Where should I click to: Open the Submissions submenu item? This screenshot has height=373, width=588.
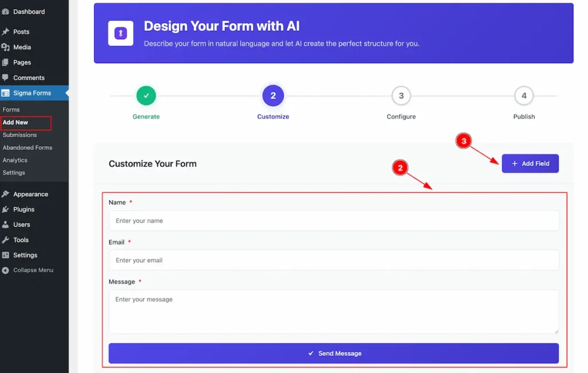pos(20,135)
